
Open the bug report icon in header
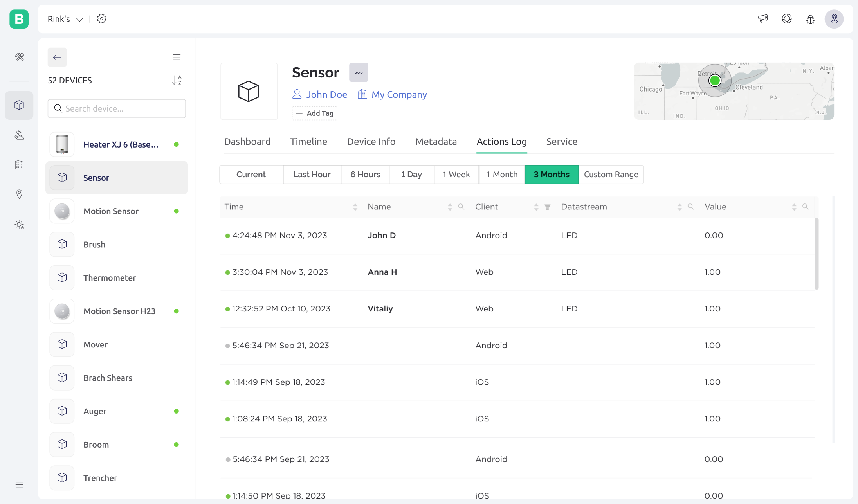(810, 19)
